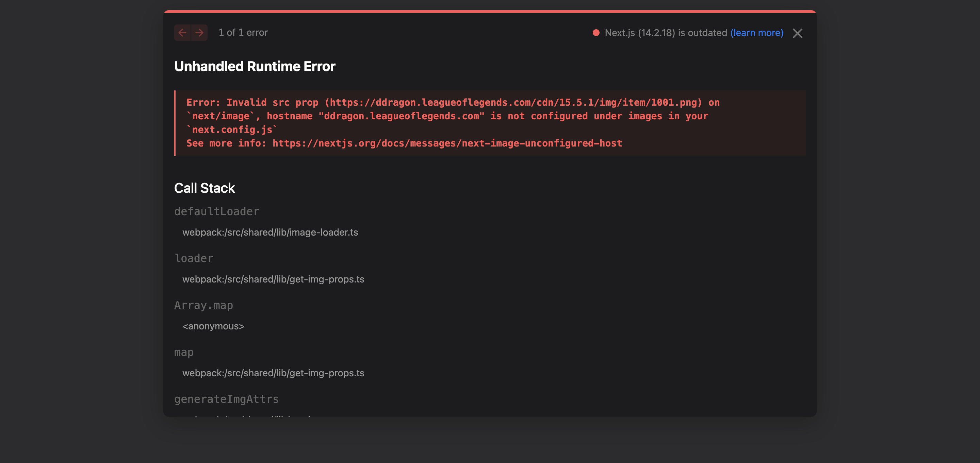Viewport: 980px width, 463px height.
Task: Click the red outdated status dot
Action: point(596,33)
